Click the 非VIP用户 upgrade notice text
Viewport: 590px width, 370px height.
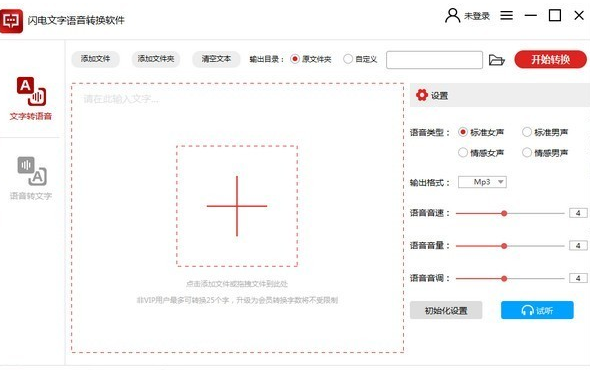click(237, 300)
